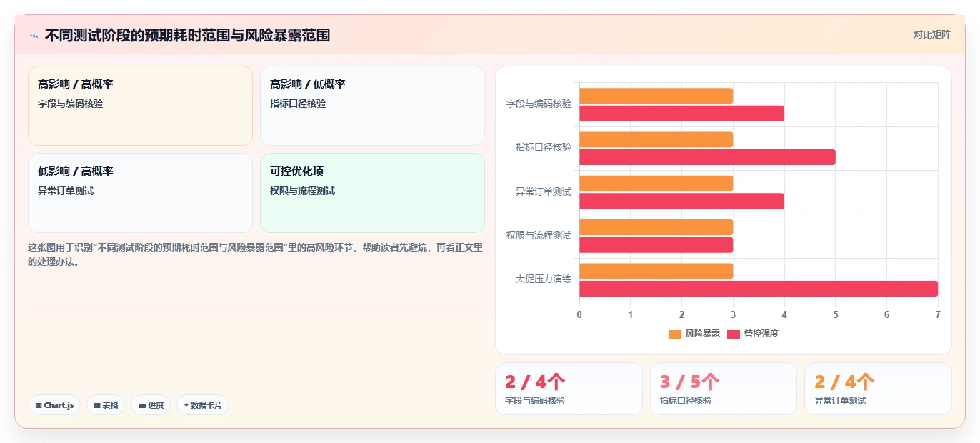The height and width of the screenshot is (443, 980).
Task: Click the 3 / 5个 指标口径核验 stat card
Action: tap(723, 389)
